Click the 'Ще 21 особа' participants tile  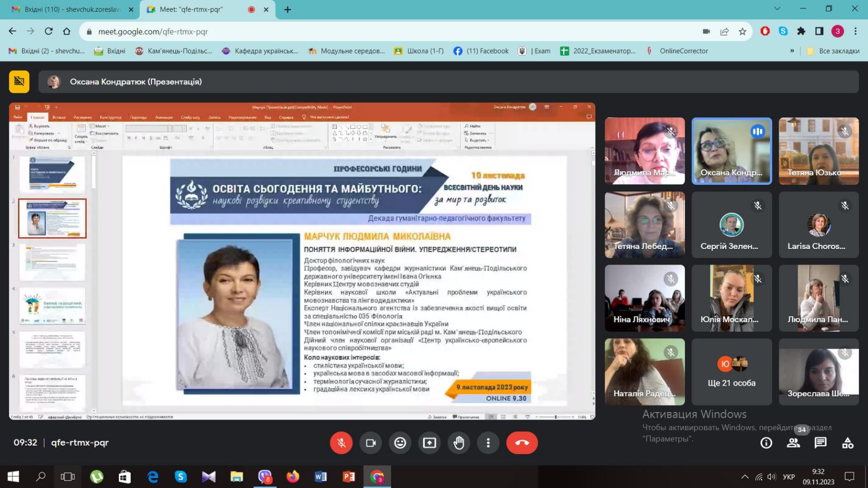click(x=731, y=372)
